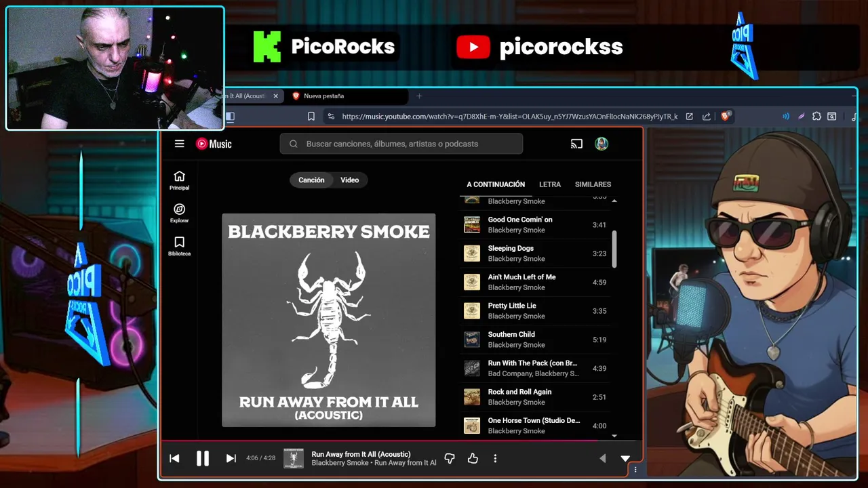Click the browser extensions puzzle icon

coord(816,117)
